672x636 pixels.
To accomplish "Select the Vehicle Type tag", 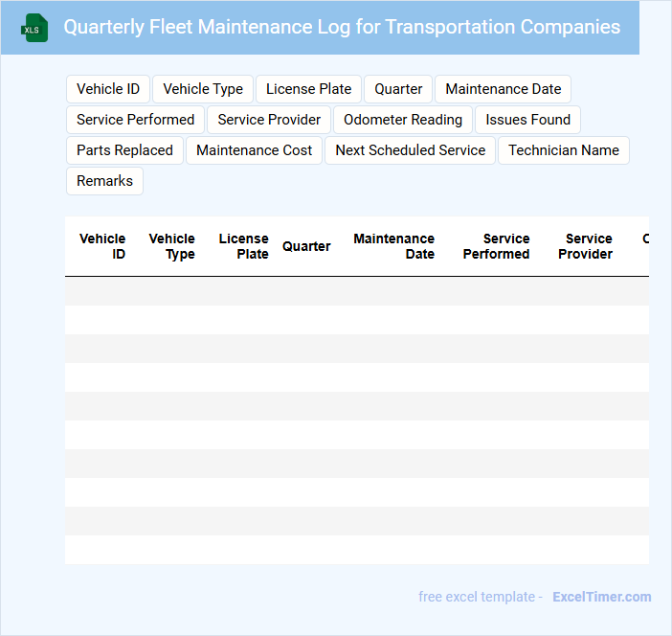I will tap(203, 89).
